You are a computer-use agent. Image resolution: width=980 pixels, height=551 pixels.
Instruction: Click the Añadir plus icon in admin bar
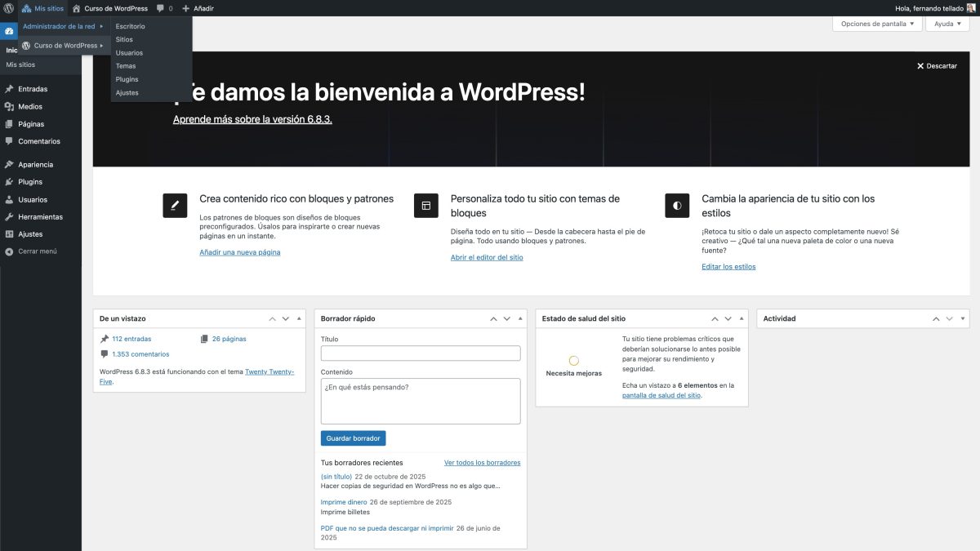188,8
